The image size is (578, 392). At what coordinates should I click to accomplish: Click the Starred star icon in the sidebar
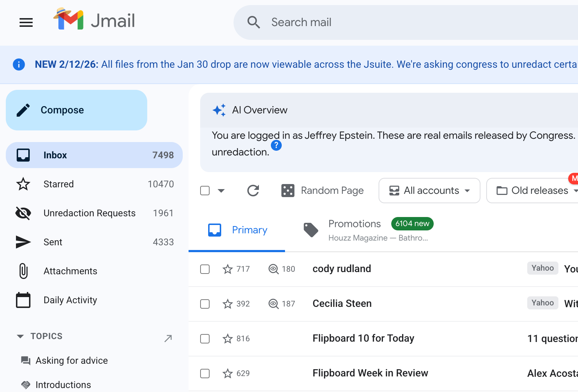(x=23, y=184)
